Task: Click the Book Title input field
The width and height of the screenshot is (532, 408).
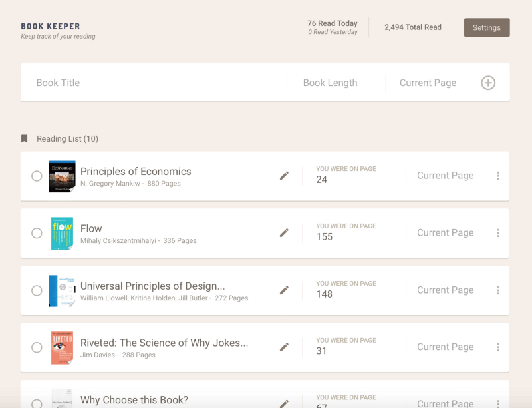Action: pos(156,83)
